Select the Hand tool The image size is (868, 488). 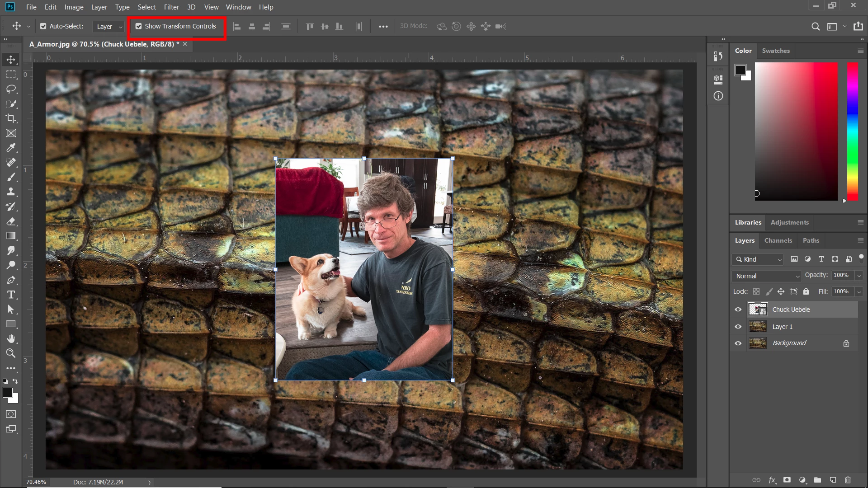pos(11,338)
